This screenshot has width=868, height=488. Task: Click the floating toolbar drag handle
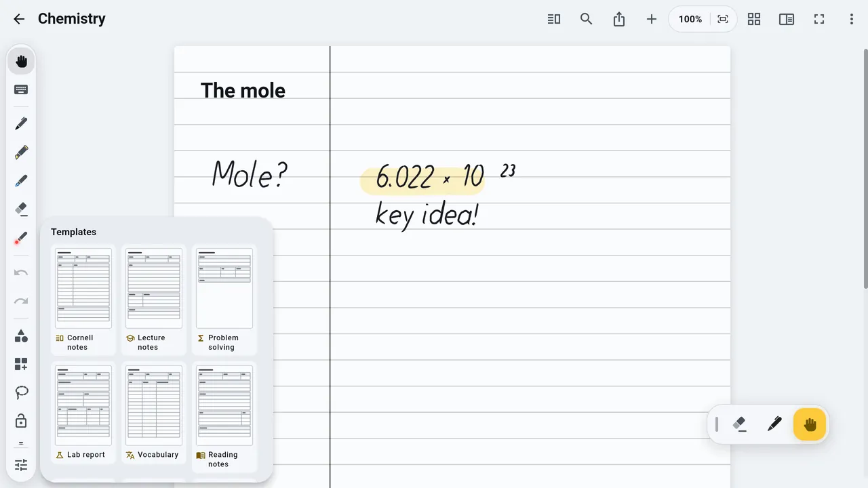pyautogui.click(x=716, y=424)
